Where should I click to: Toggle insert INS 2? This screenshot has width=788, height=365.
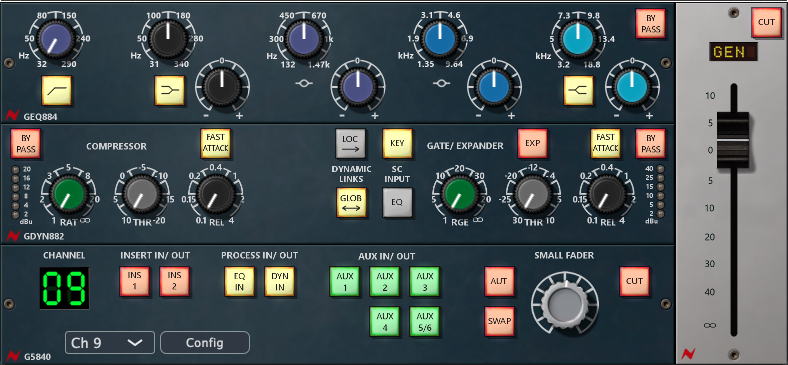click(174, 281)
